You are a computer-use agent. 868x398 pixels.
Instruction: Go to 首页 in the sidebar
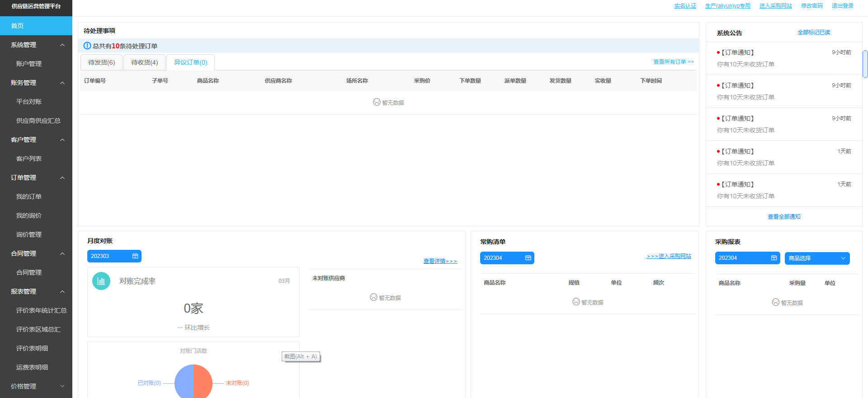pos(36,26)
